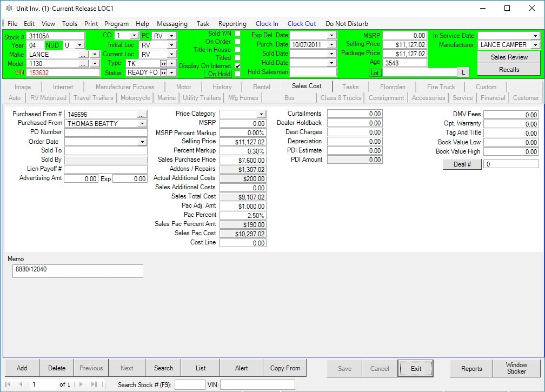This screenshot has height=392, width=545.
Task: Toggle the On Hold checkbox
Action: (238, 74)
